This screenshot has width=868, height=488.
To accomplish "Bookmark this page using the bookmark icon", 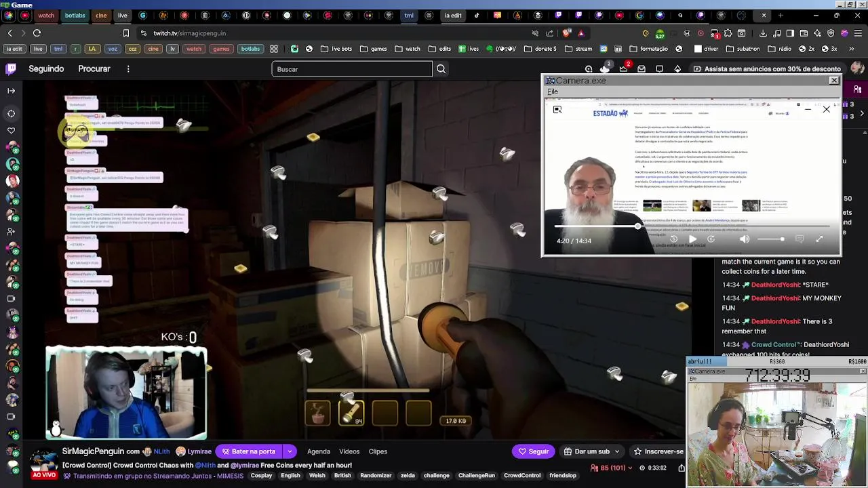I will 125,33.
